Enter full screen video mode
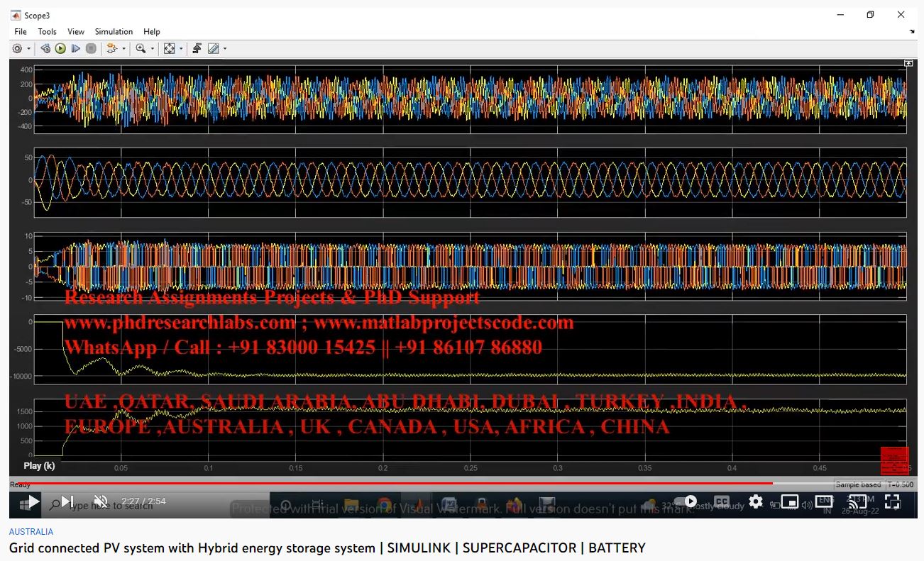This screenshot has height=561, width=924. pos(893,502)
